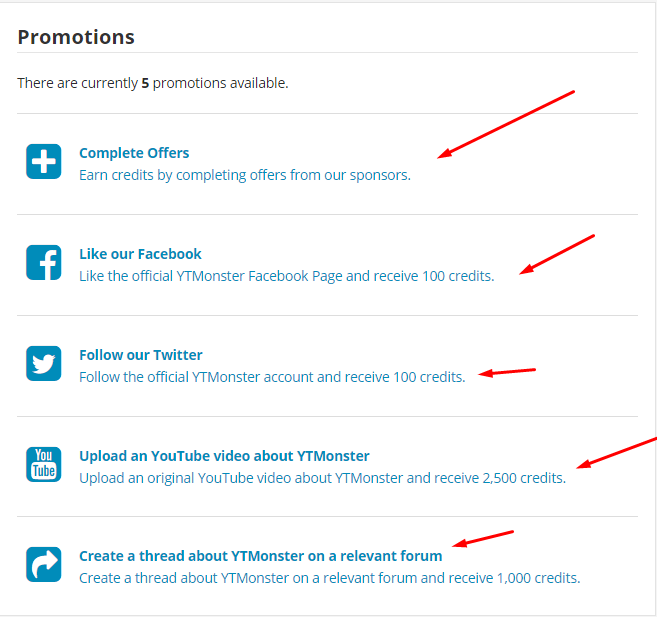Open Upload an YouTube video about YTMonster
This screenshot has height=617, width=657.
tap(224, 456)
